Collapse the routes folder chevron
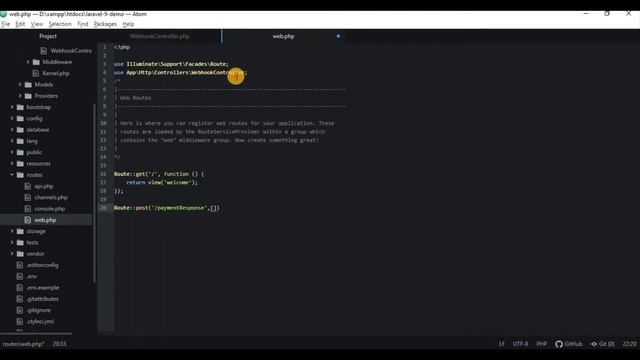Viewport: 640px width, 360px height. click(12, 175)
